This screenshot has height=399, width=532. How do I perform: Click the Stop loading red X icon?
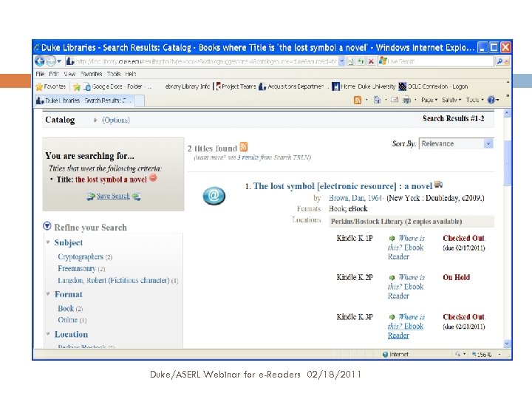pos(371,61)
